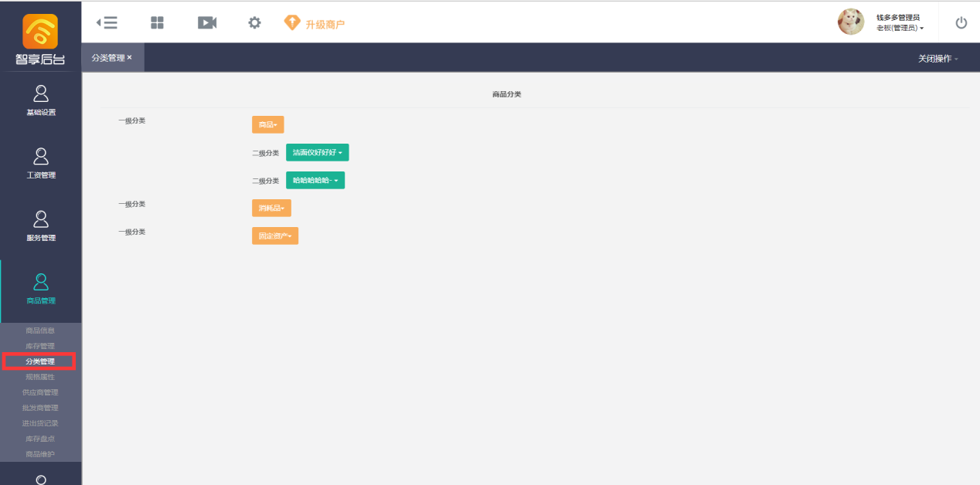Open the 关闭操作 dropdown menu
This screenshot has width=980, height=485.
[x=937, y=59]
